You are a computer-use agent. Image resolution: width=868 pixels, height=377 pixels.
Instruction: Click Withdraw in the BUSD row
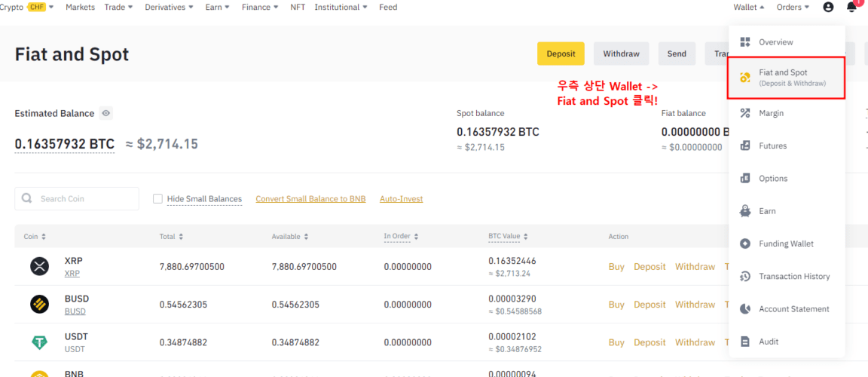click(695, 305)
